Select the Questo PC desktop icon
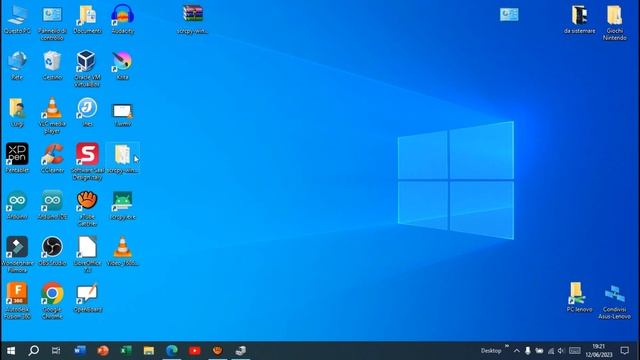Image resolution: width=640 pixels, height=360 pixels. tap(17, 16)
